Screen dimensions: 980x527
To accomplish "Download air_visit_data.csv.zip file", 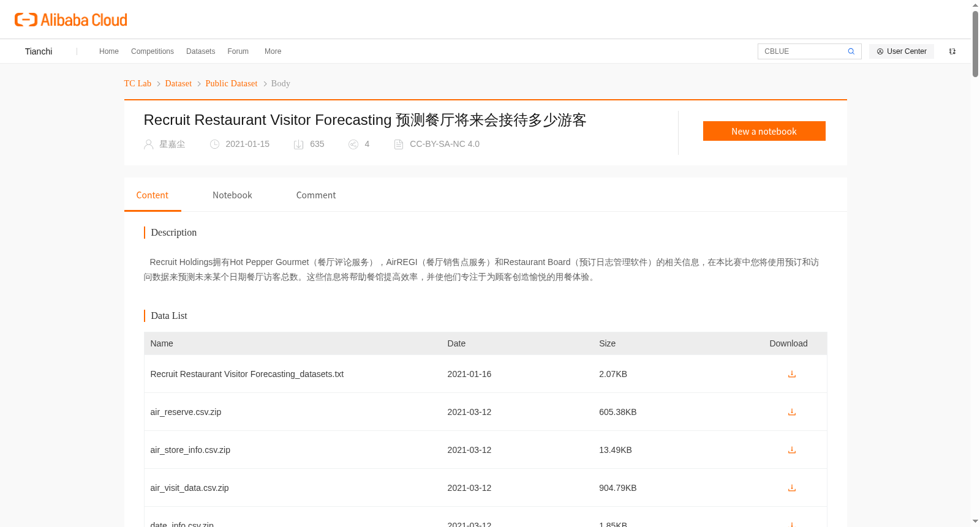I will (x=792, y=488).
